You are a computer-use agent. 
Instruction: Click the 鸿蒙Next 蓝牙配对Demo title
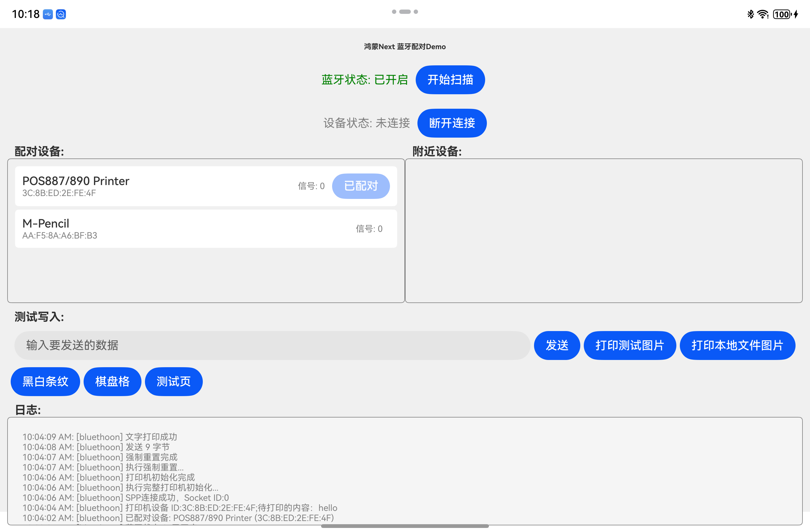pyautogui.click(x=405, y=47)
